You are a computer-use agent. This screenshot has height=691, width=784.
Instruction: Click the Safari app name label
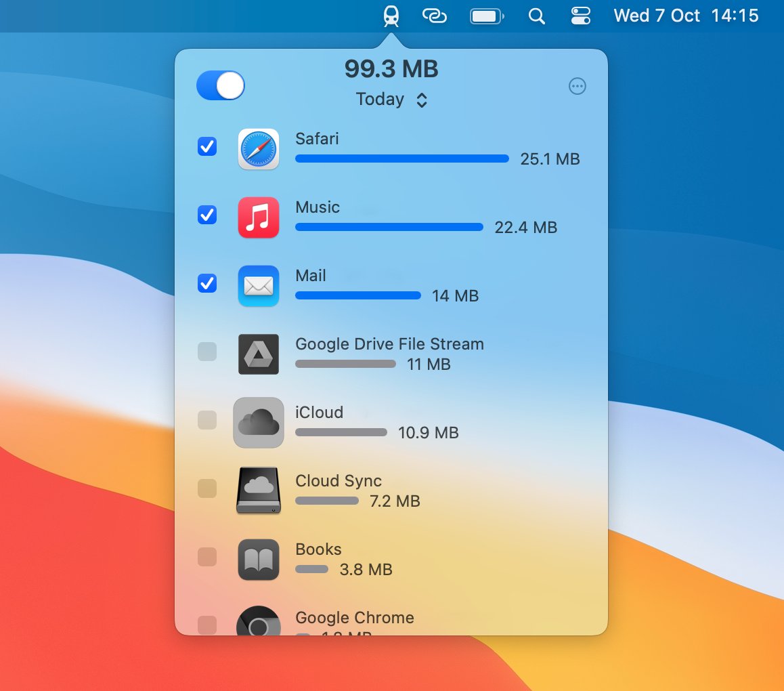(317, 139)
